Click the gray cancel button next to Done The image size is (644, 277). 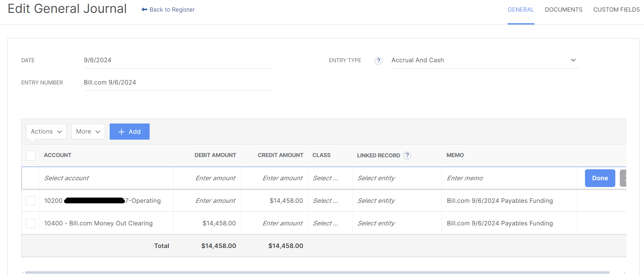point(623,178)
